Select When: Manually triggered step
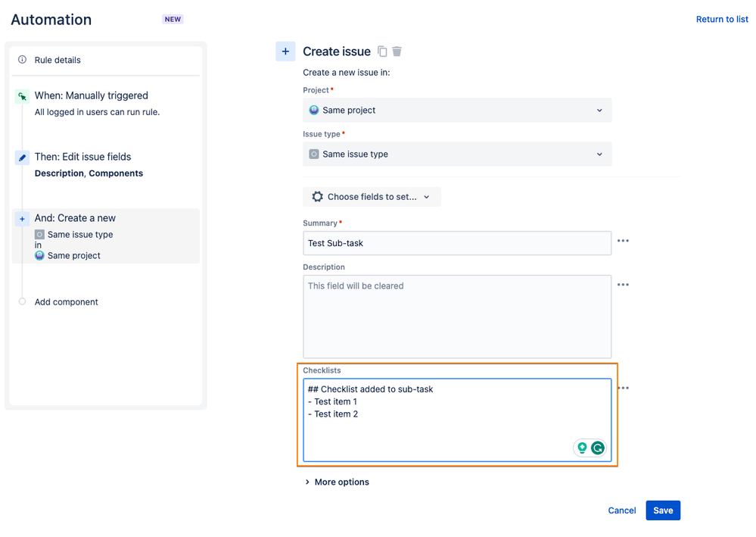756x537 pixels. click(91, 96)
